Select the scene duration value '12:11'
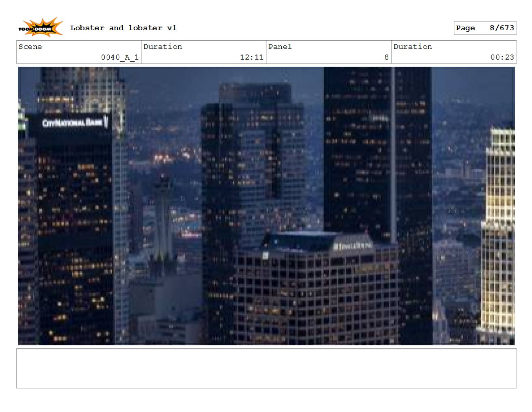Viewport: 532px width, 412px height. 252,57
